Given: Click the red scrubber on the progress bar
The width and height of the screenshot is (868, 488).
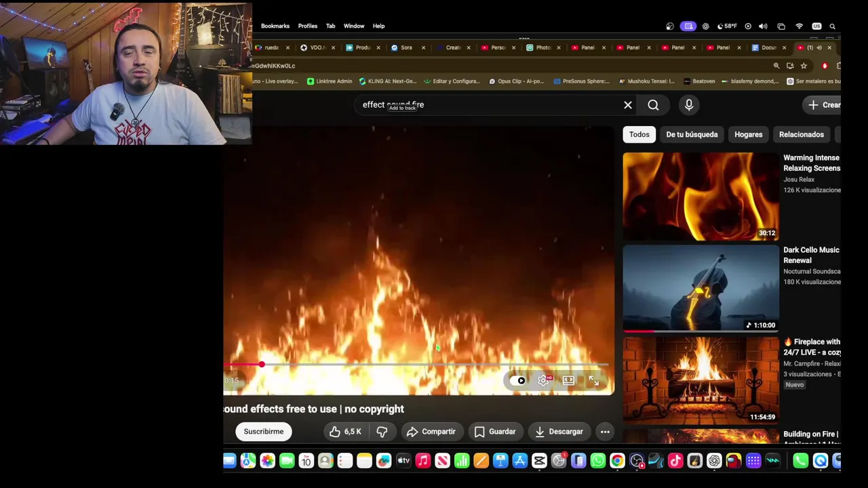Looking at the screenshot, I should tap(261, 365).
